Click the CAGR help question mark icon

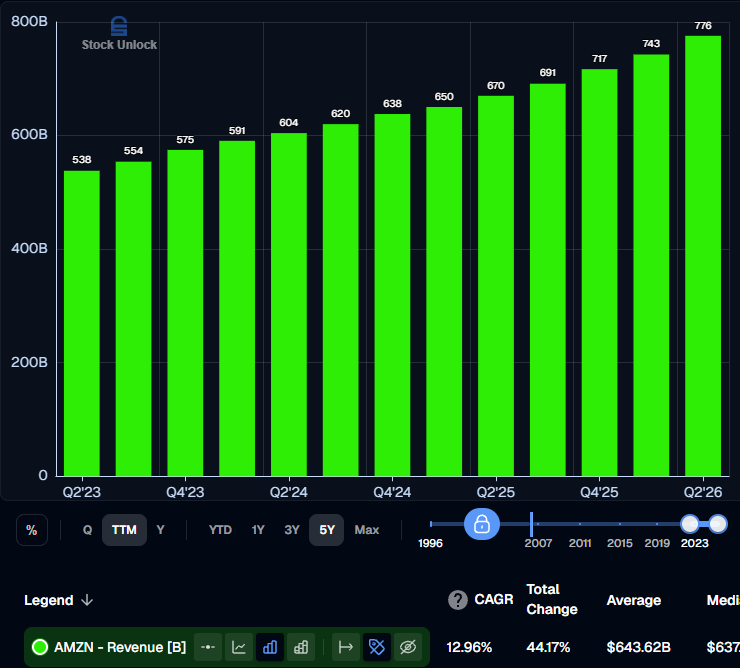[457, 600]
